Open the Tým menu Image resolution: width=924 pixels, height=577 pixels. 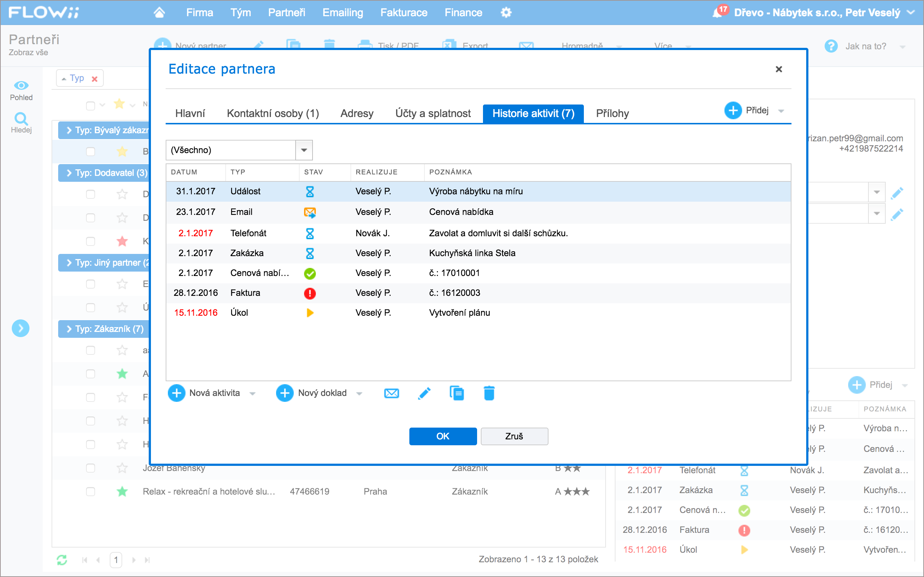pos(240,13)
